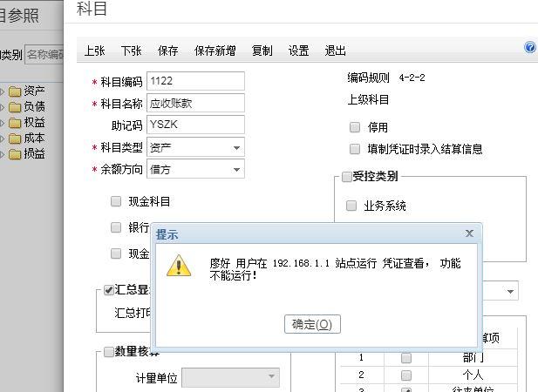Toggle the 现金科目 checkbox
538x392 pixels.
click(x=116, y=201)
